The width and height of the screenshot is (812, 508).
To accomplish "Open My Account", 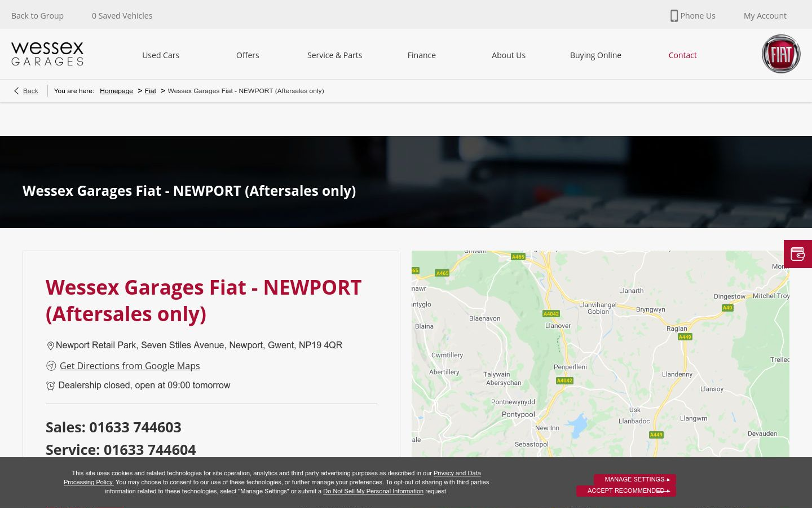I will 765,16.
